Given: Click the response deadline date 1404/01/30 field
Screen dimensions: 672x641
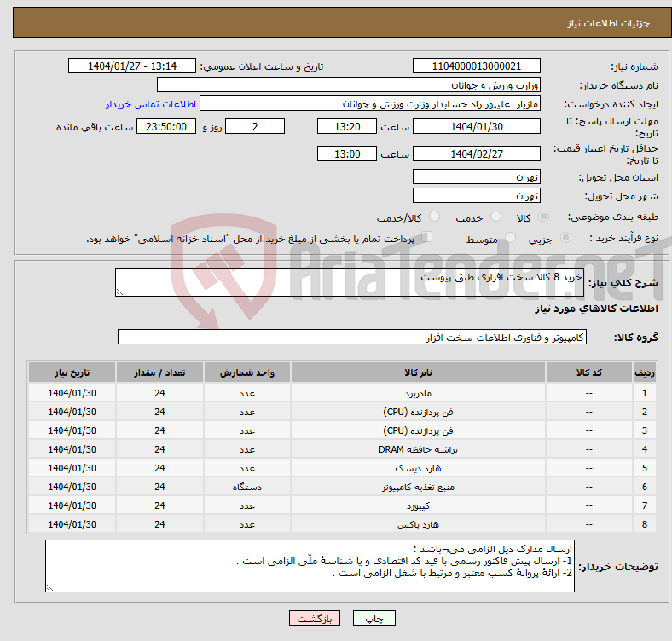Looking at the screenshot, I should tap(476, 126).
